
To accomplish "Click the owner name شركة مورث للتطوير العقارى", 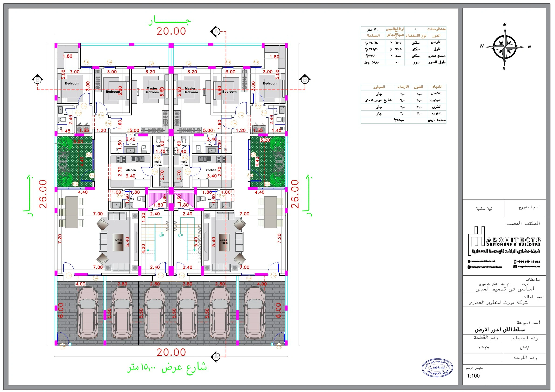I will (x=498, y=303).
